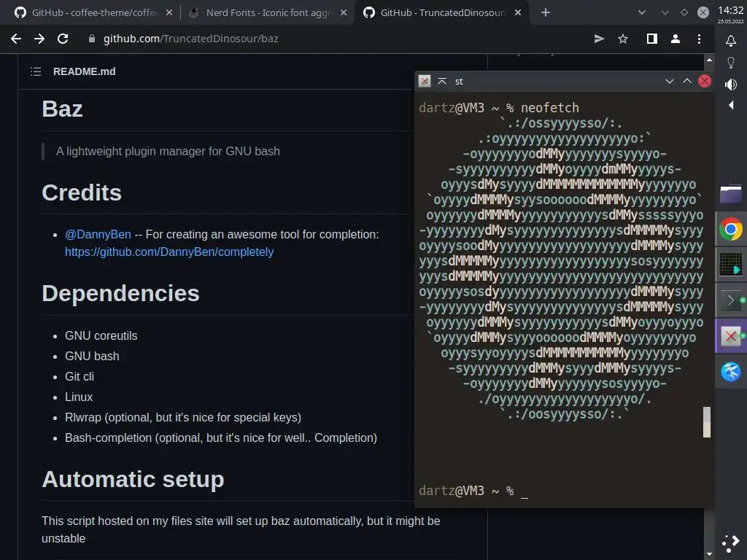Maximize Chrome with the diamond button
Screen dimensions: 747x560
pyautogui.click(x=684, y=13)
